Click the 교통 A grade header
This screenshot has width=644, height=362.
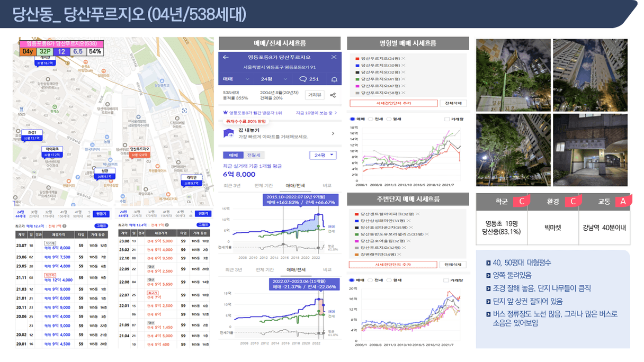point(604,201)
